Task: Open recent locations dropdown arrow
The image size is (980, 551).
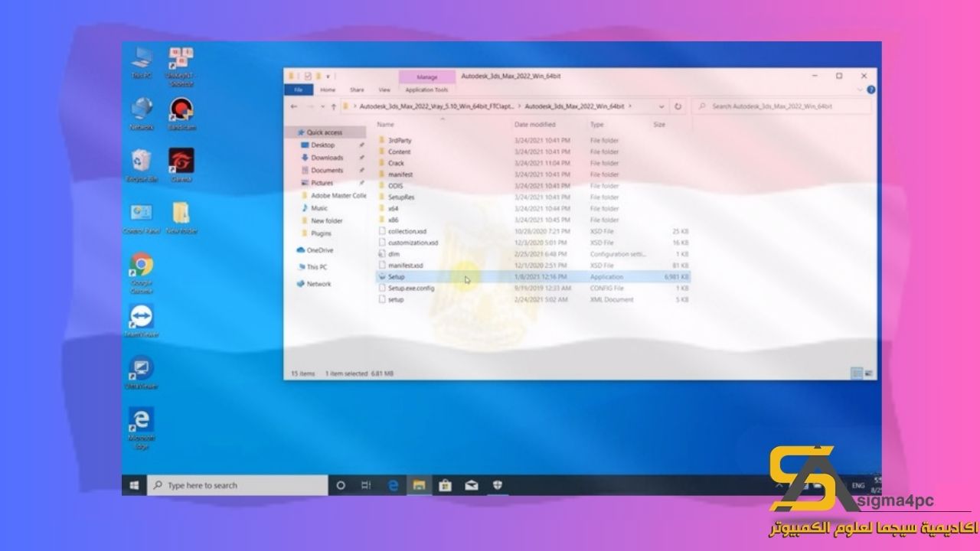Action: 322,106
